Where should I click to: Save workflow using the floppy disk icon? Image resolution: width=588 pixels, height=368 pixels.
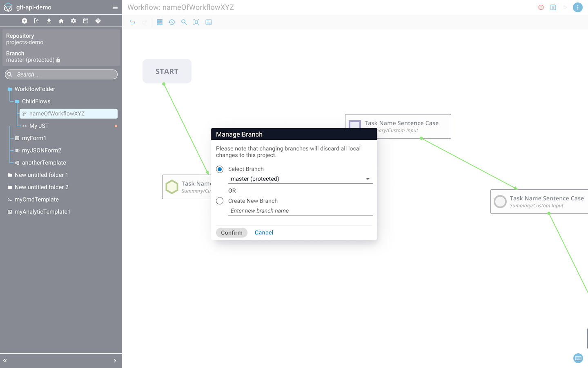click(553, 7)
